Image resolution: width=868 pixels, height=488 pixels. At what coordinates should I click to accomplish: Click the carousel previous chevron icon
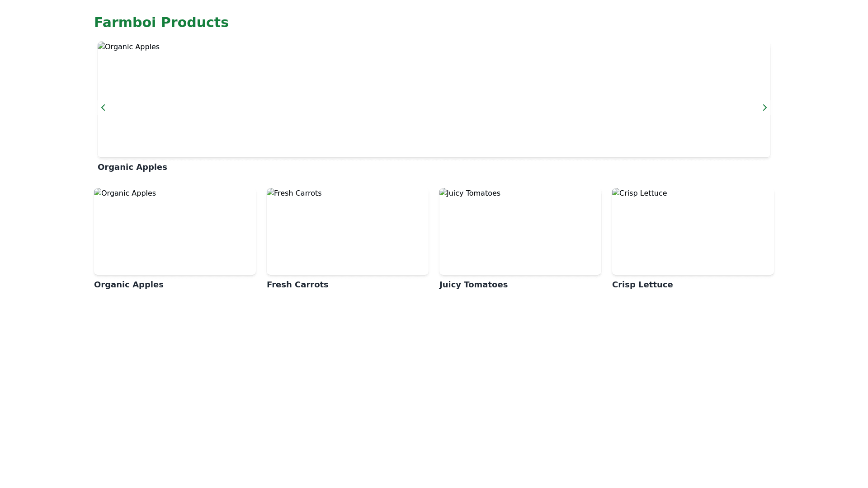click(103, 108)
